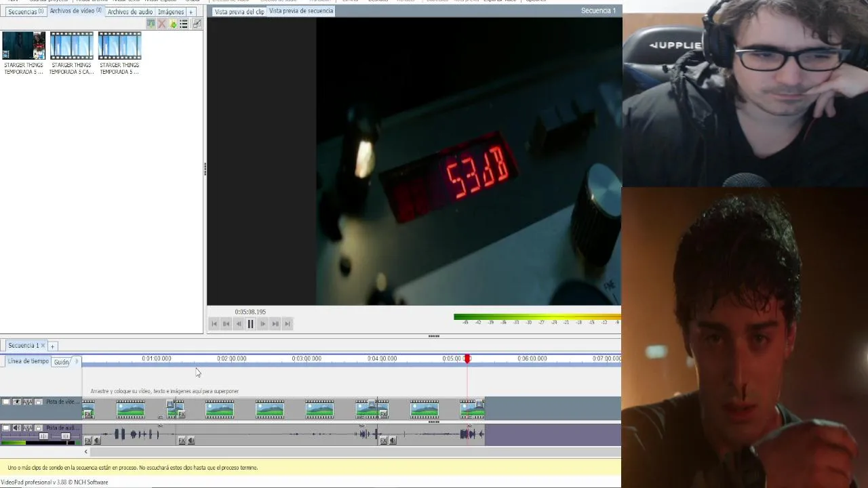Lock the audio track

[x=39, y=428]
